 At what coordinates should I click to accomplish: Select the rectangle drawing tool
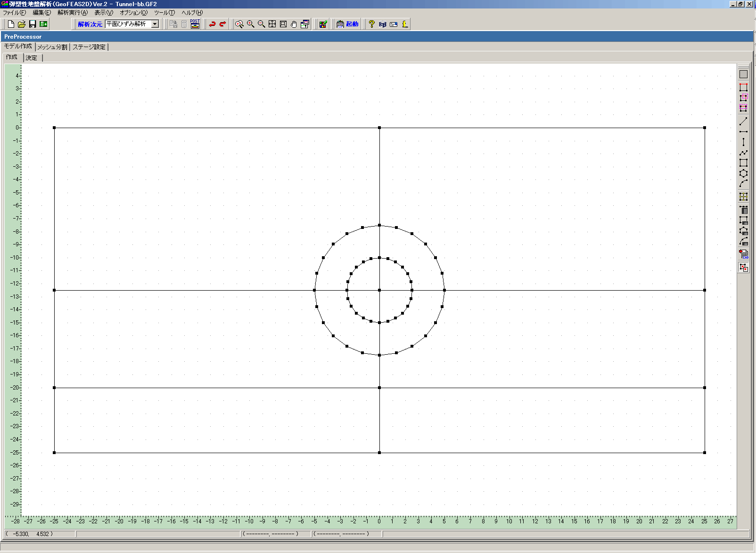pos(743,163)
